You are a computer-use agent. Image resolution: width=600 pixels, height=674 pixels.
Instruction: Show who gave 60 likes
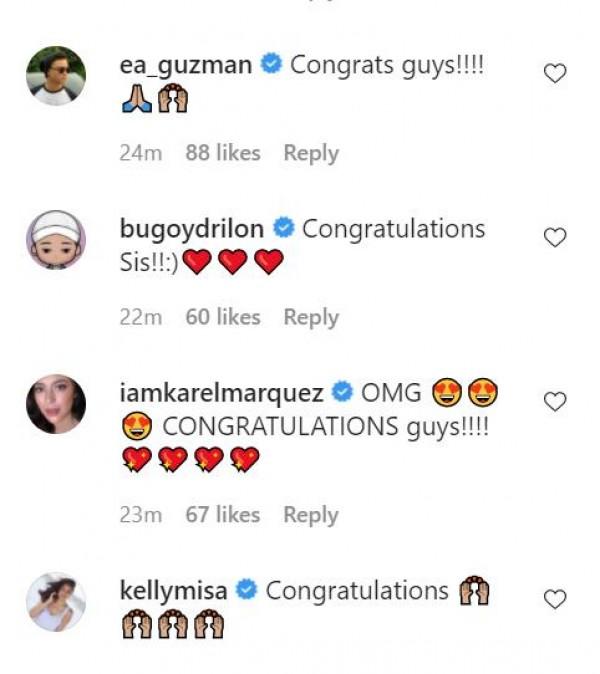(223, 317)
